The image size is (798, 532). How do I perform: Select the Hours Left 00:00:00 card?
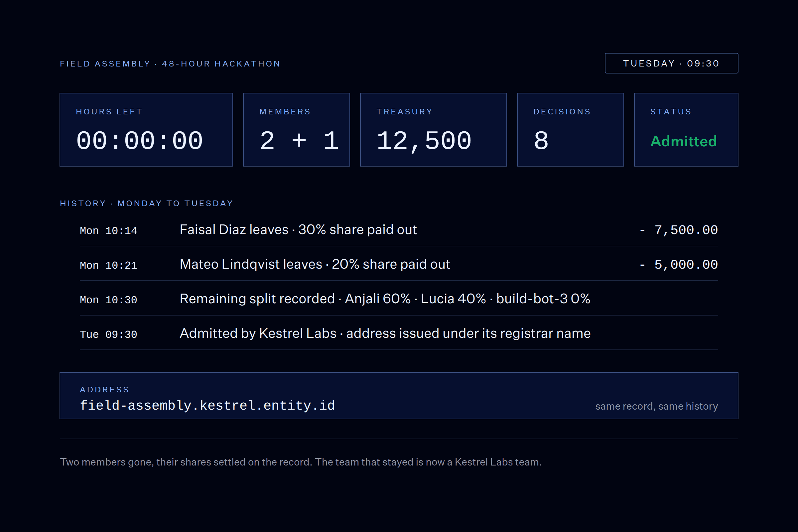[146, 130]
